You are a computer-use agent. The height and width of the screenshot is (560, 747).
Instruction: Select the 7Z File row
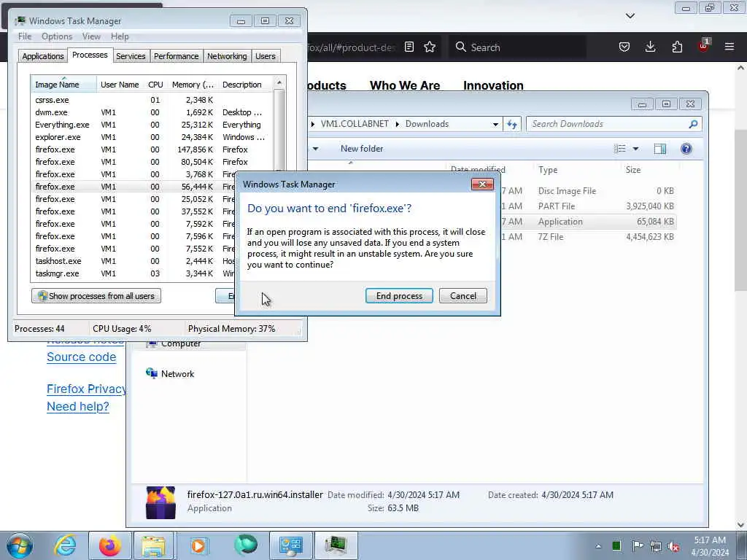(x=588, y=237)
